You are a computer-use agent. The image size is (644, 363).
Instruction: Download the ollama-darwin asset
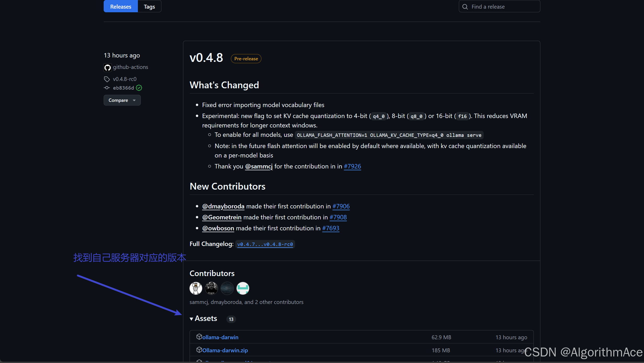(220, 337)
